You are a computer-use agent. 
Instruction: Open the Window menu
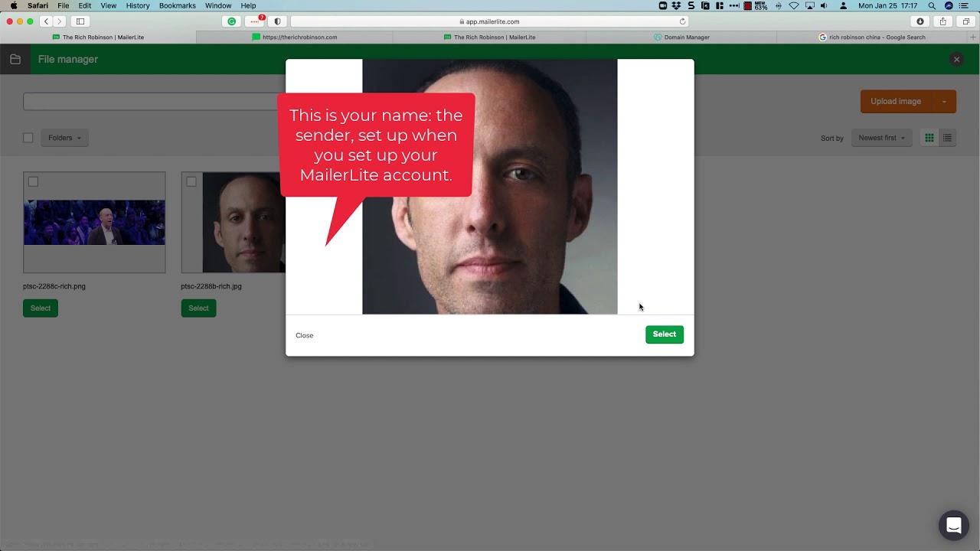(218, 5)
